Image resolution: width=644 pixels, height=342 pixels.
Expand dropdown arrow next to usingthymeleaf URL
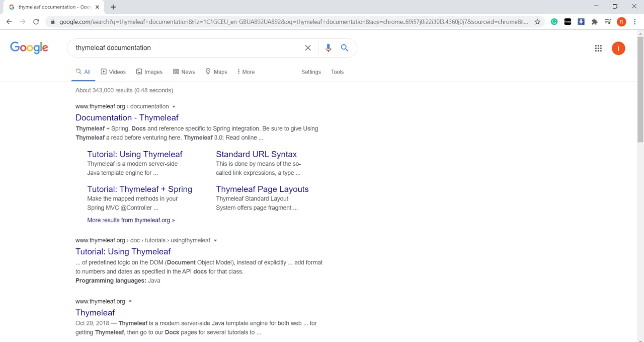pyautogui.click(x=215, y=241)
